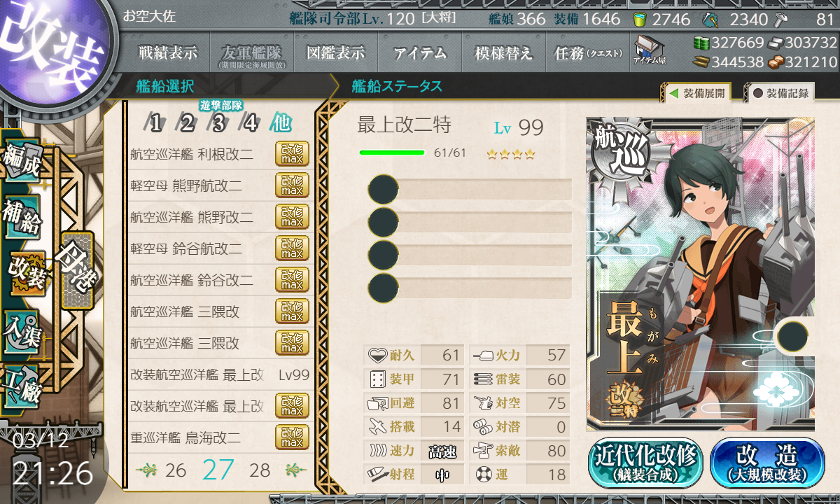Open the 編成 fleet composition icon
The width and height of the screenshot is (840, 504).
point(22,162)
